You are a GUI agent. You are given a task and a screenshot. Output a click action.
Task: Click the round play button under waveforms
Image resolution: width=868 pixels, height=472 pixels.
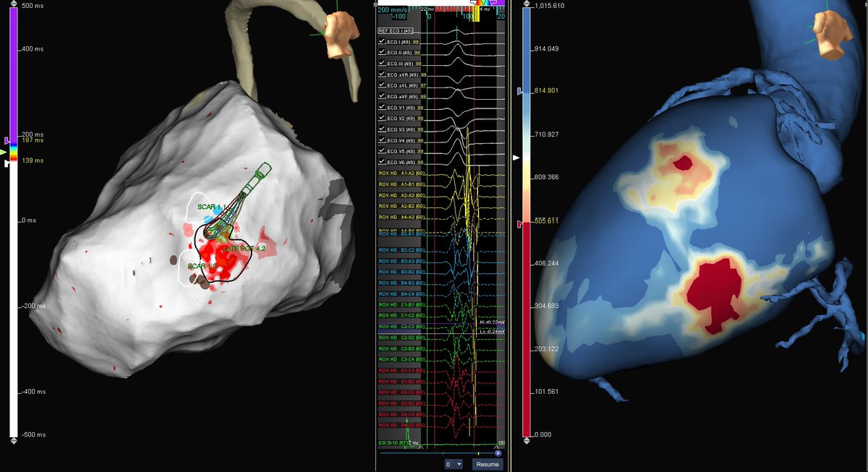[x=498, y=453]
